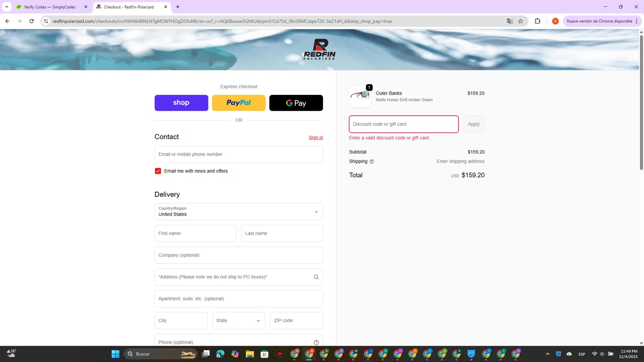Click the Discount code or gift card field
Image resolution: width=644 pixels, height=362 pixels.
pos(404,124)
